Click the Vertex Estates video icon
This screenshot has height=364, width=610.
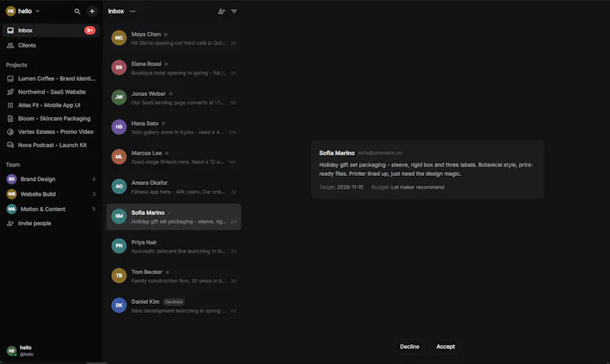[11, 132]
